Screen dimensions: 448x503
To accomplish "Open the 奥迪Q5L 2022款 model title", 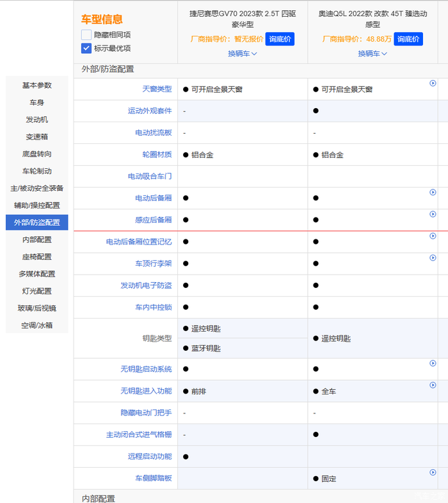I will (x=372, y=19).
